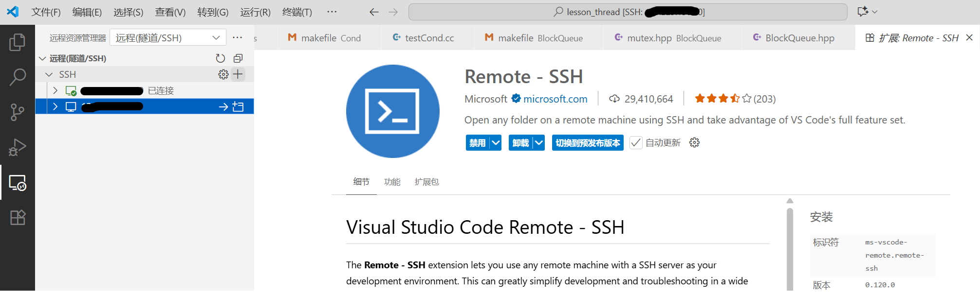Go forward with the navigation arrow
The image size is (980, 296).
[393, 12]
